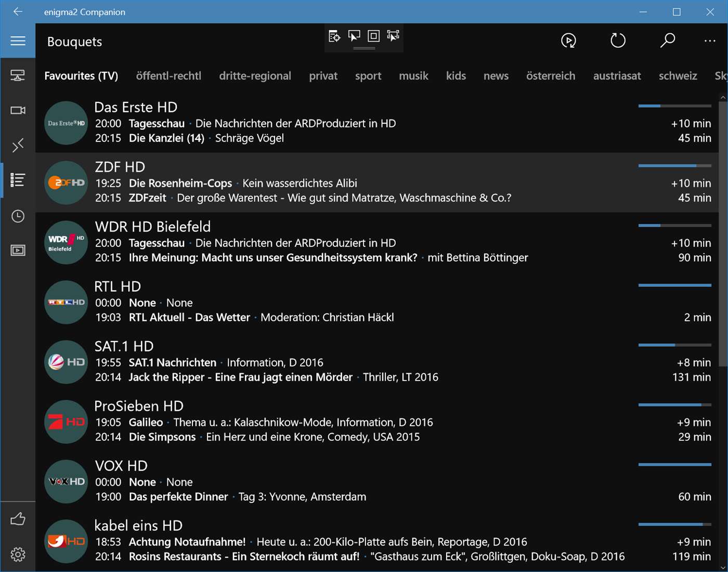Click Das perfekte Dinner entry
Screen dimensions: 728x572
click(178, 497)
